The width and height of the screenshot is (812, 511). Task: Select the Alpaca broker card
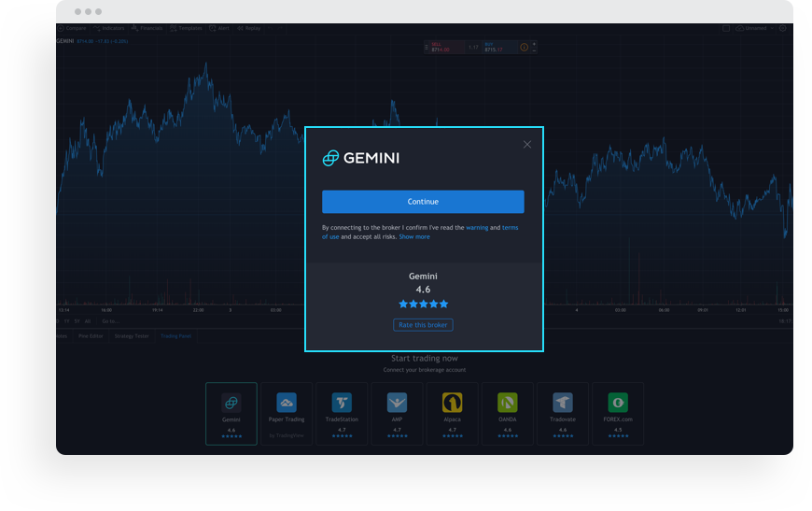point(452,414)
